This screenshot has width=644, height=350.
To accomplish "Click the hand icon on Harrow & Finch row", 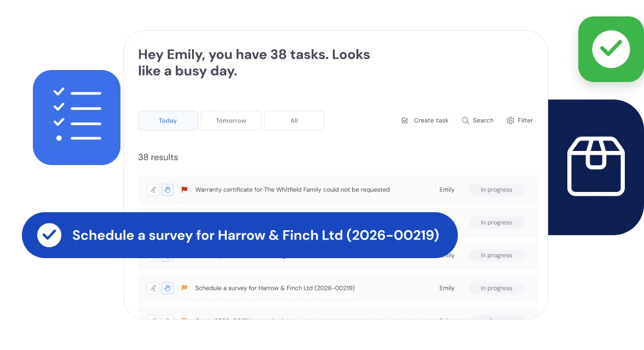I will click(167, 288).
